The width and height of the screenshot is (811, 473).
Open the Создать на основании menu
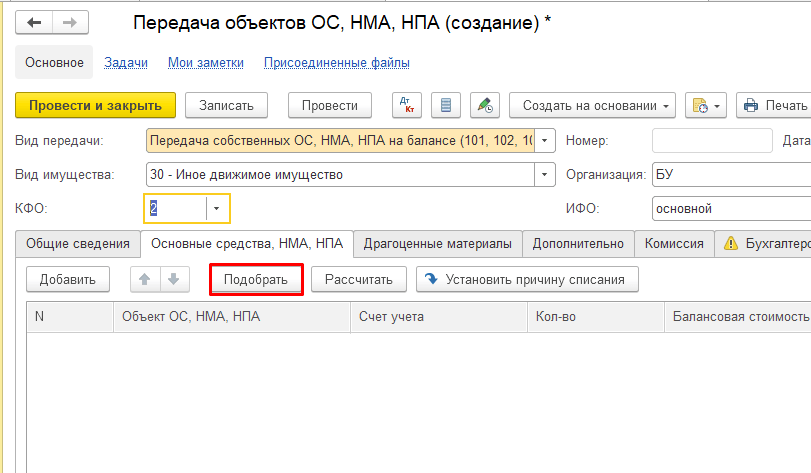(592, 105)
